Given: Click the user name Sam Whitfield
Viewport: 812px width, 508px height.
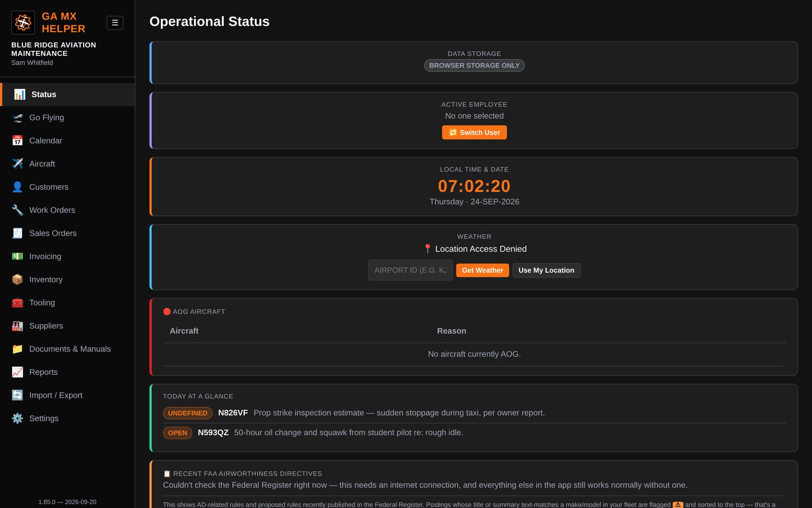Looking at the screenshot, I should (x=32, y=62).
